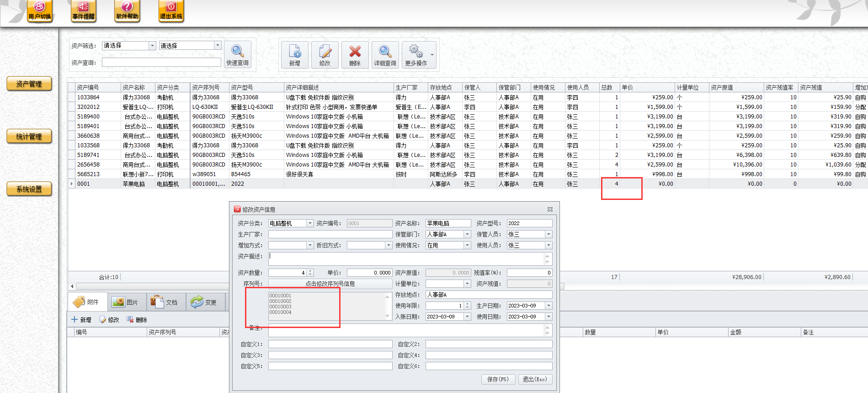Open 事件提醒 event reminder icon
The image size is (868, 393).
click(83, 11)
